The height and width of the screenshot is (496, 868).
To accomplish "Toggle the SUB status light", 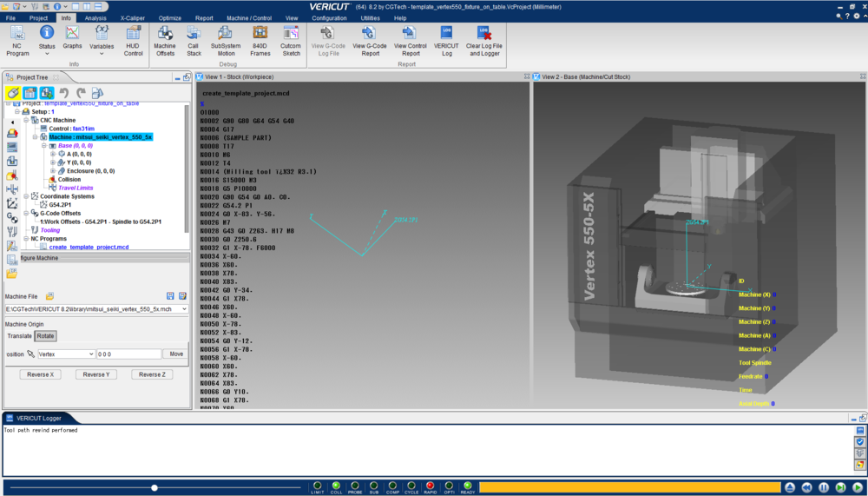I will point(373,487).
